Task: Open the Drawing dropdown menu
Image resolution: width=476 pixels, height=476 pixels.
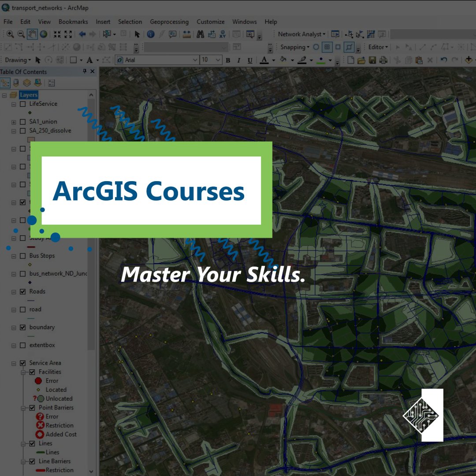Action: (x=18, y=60)
